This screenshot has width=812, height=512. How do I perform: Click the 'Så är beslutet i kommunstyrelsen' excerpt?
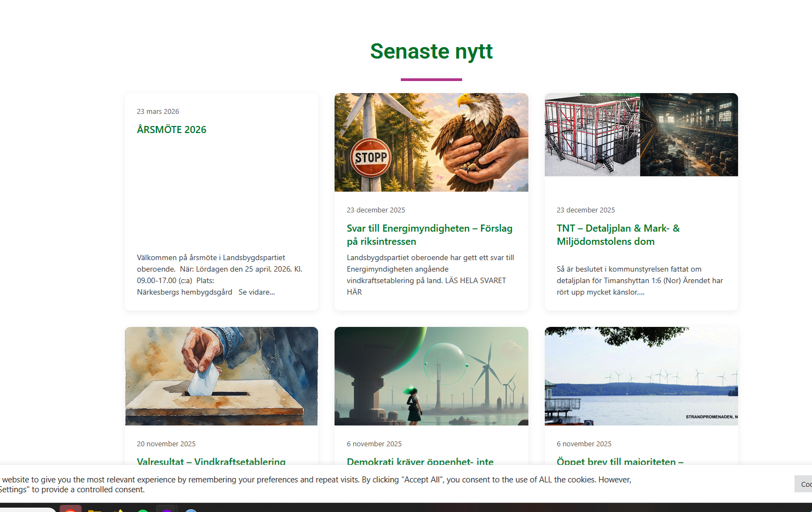(x=640, y=280)
